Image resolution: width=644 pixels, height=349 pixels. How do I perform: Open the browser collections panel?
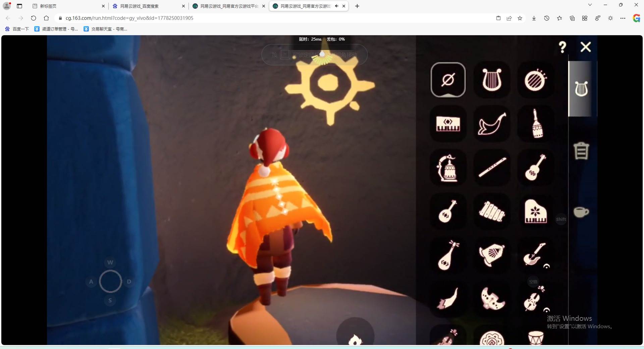tap(572, 18)
